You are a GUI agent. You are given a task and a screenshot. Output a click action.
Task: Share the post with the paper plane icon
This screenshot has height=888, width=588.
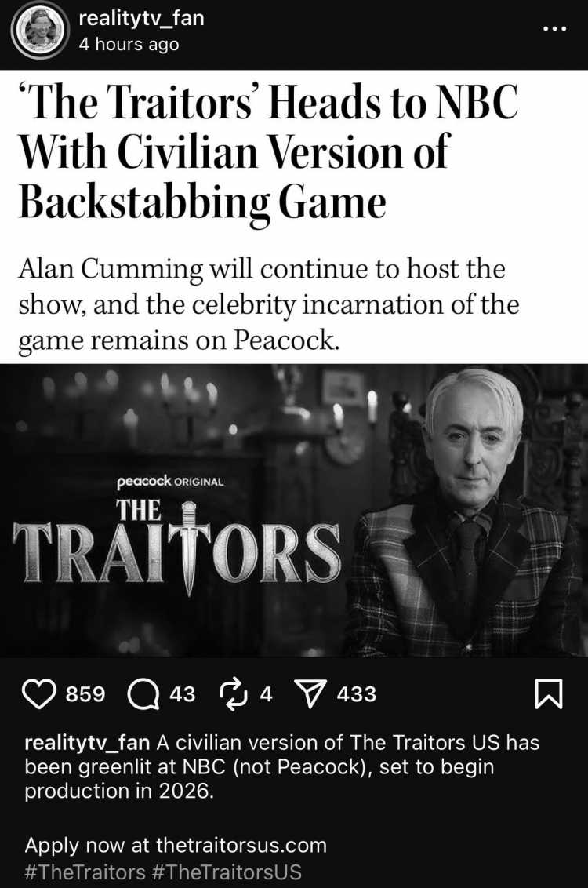310,694
